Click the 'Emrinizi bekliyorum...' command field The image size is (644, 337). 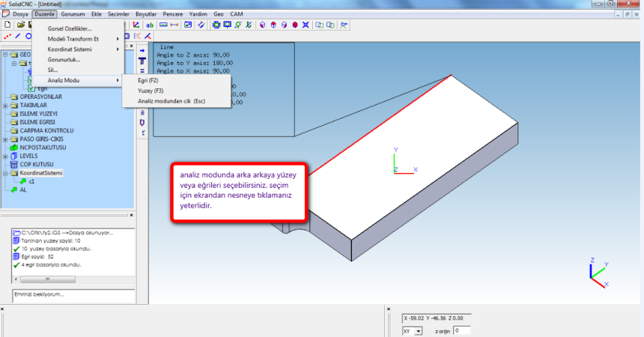click(73, 294)
